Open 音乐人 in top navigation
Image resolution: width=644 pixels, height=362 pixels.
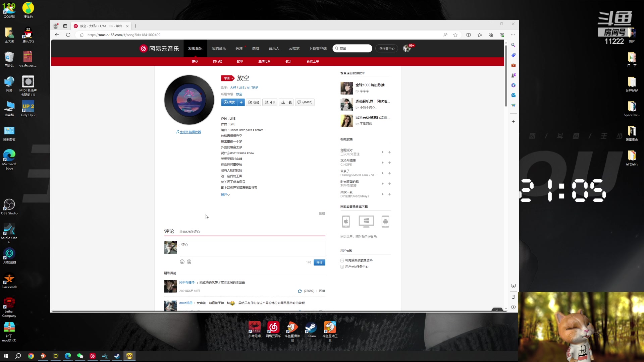[274, 49]
